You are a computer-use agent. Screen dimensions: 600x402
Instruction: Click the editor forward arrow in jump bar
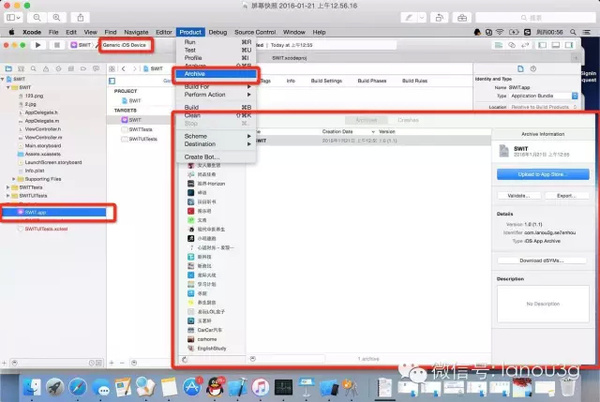[134, 69]
